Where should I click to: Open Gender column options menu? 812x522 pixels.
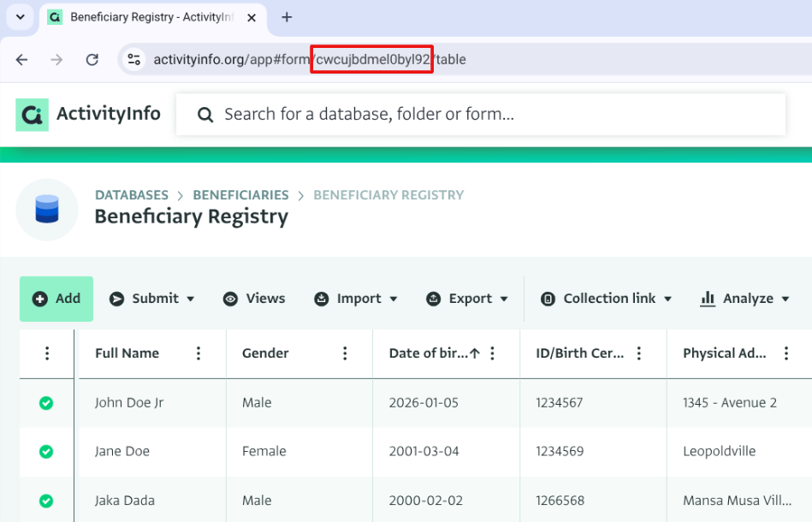coord(345,353)
